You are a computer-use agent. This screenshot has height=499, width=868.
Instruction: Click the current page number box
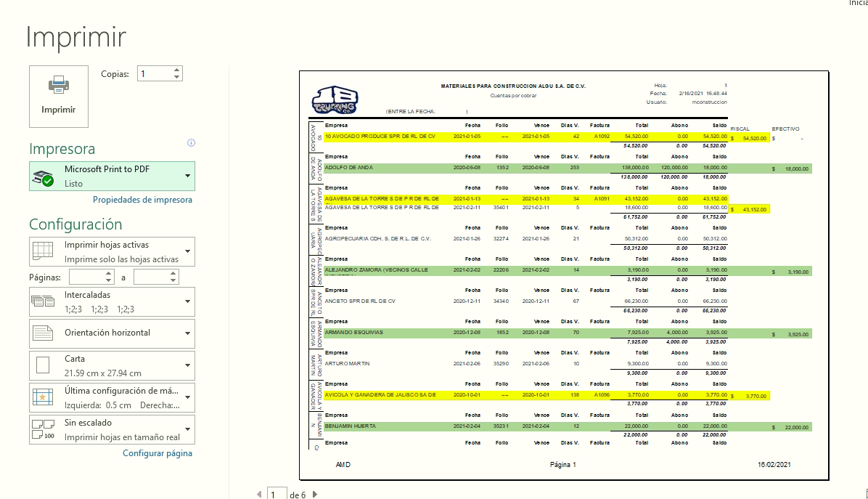[x=277, y=493]
